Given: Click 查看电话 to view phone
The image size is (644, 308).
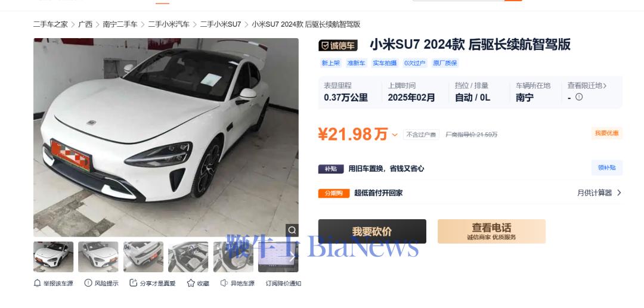Looking at the screenshot, I should click(491, 231).
